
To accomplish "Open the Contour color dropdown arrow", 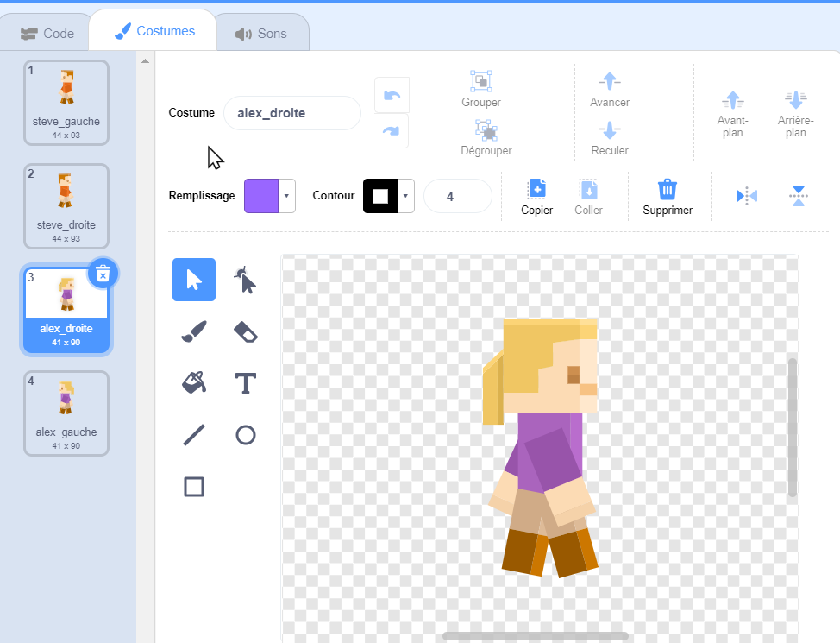I will 405,196.
